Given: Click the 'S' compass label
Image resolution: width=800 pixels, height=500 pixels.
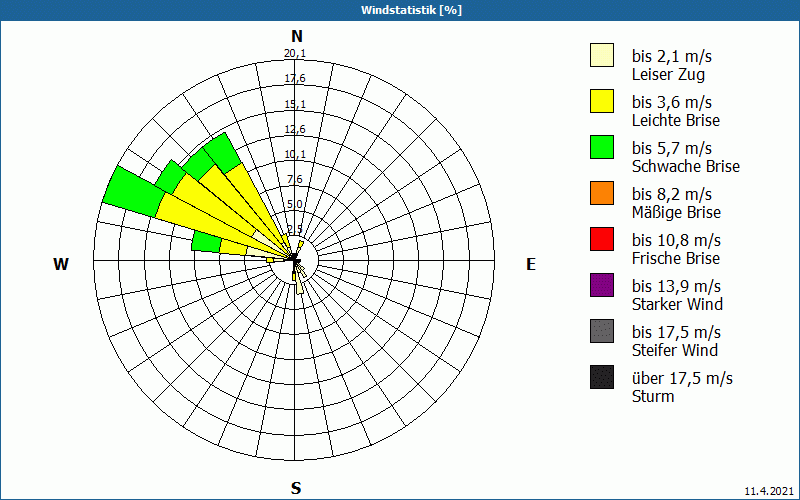Looking at the screenshot, I should tap(296, 488).
